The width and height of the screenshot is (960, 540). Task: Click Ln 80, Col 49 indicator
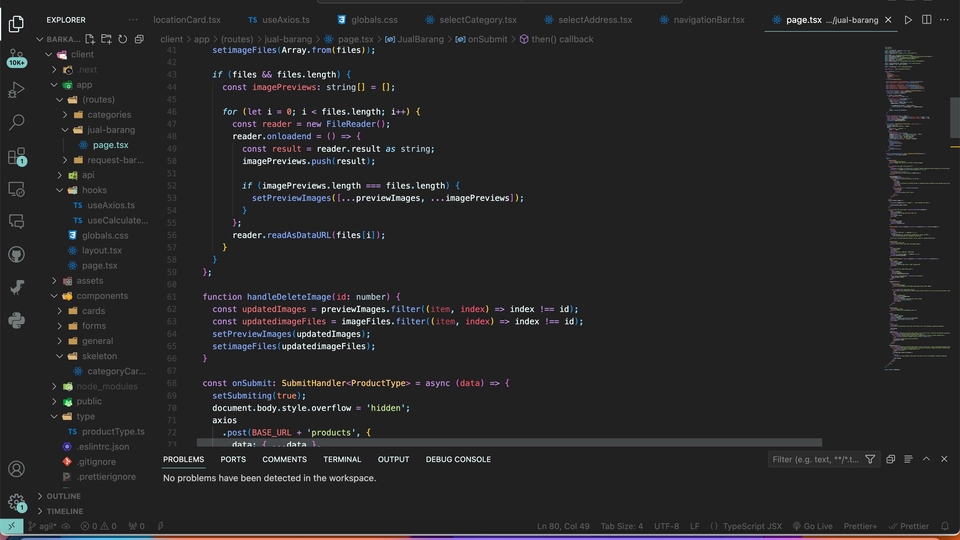[x=563, y=526]
